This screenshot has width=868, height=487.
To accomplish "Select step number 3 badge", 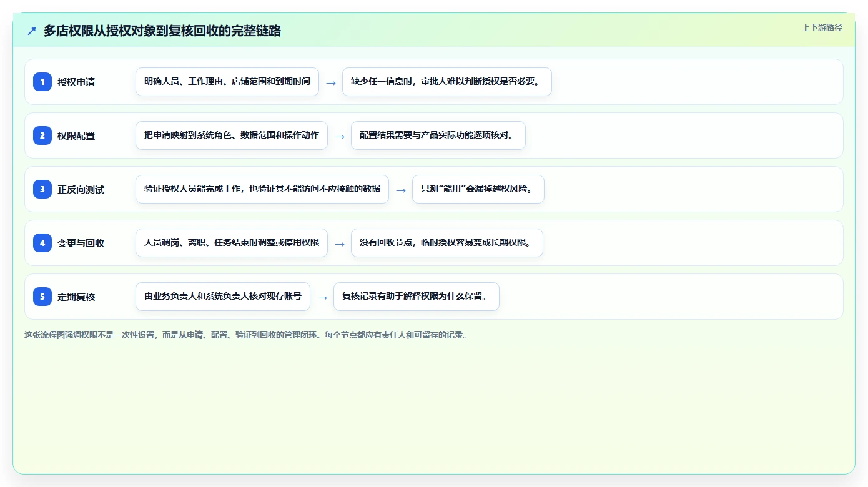I will pyautogui.click(x=42, y=189).
